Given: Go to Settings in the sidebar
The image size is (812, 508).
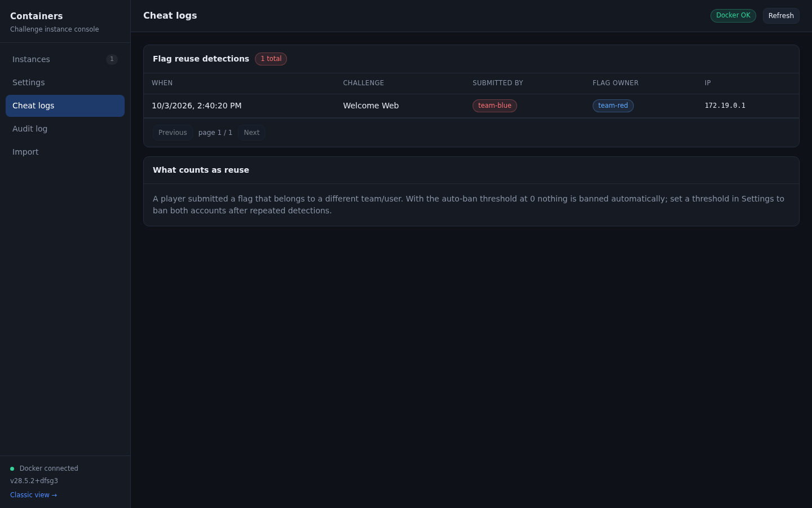Looking at the screenshot, I should click(x=65, y=82).
